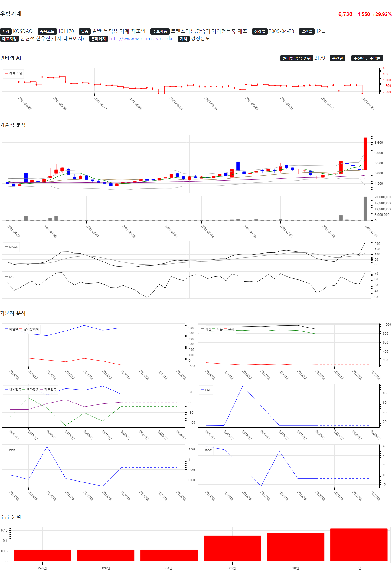Toggle the 부채 legend entry
This screenshot has height=573, width=392.
pos(229,329)
